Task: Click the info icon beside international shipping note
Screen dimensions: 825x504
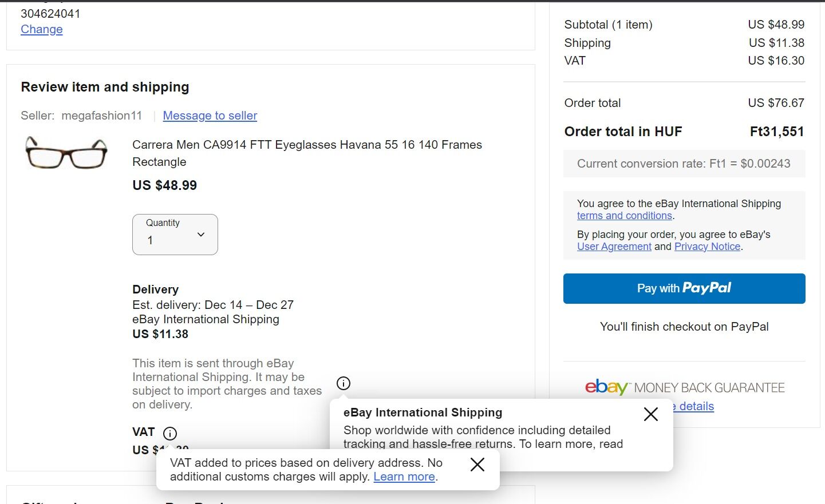Action: click(344, 383)
